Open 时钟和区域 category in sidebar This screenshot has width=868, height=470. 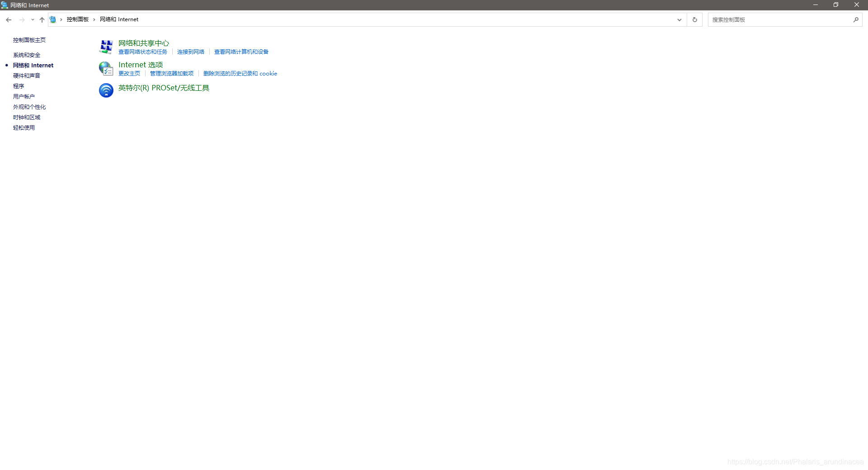pyautogui.click(x=27, y=117)
